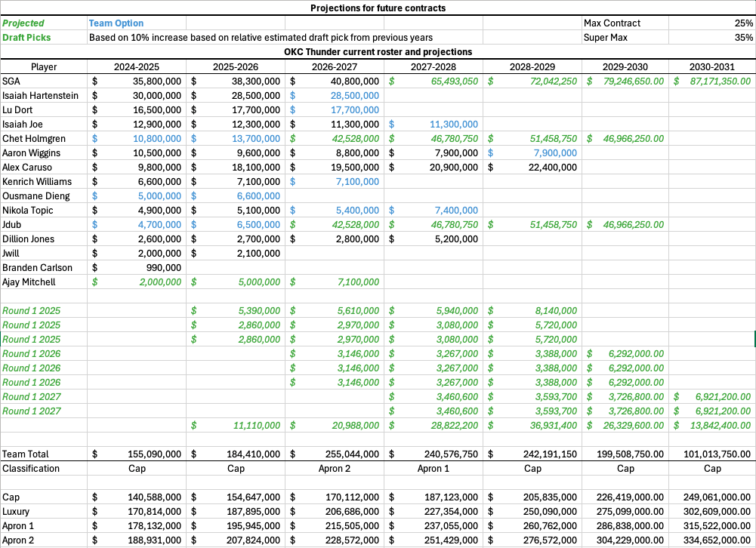Select the 'Team Total' row label

pyautogui.click(x=44, y=454)
